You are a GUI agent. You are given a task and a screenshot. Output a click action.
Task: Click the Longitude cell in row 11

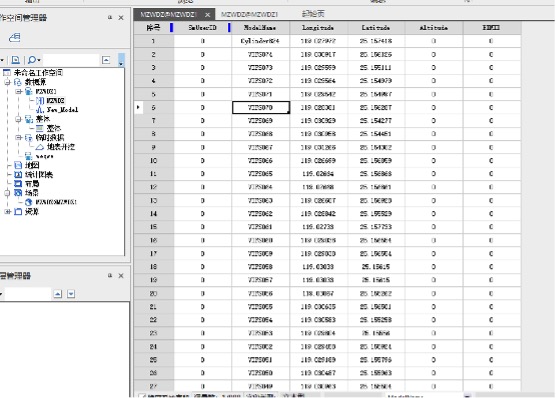pos(318,174)
